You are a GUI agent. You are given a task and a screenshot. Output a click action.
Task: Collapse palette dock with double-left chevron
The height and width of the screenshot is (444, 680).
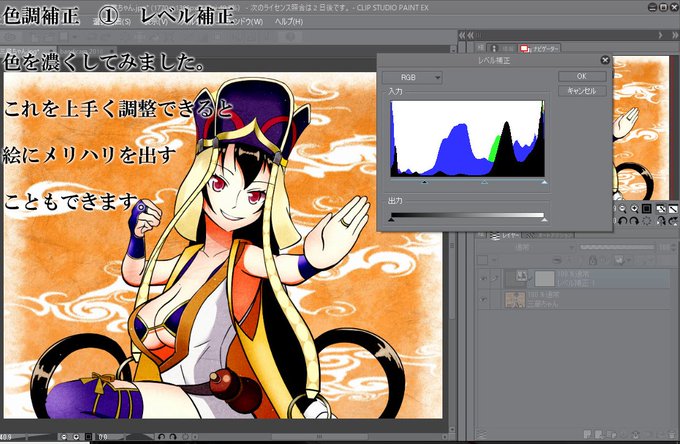click(462, 35)
